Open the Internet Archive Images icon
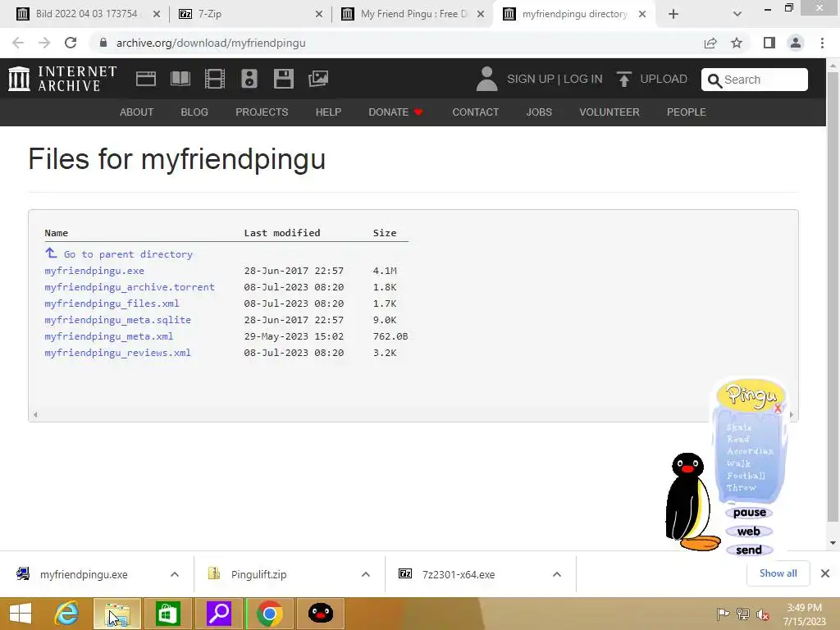The height and width of the screenshot is (630, 840). coord(318,79)
